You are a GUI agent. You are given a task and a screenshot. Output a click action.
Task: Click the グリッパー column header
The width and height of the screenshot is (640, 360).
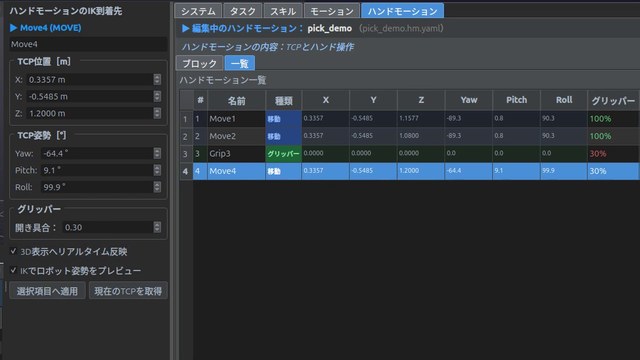click(613, 100)
